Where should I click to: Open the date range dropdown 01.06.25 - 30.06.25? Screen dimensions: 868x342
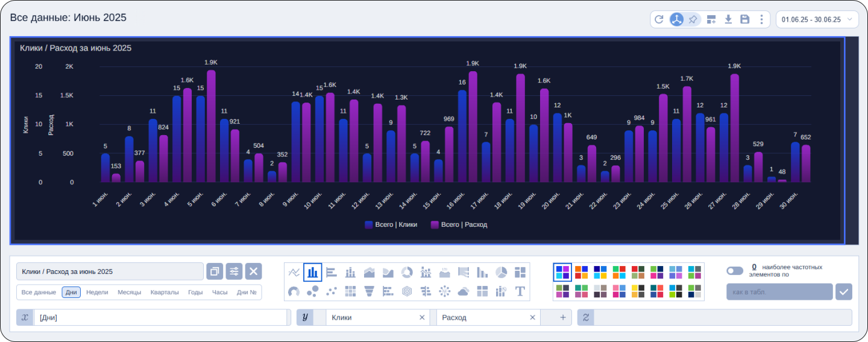(817, 19)
